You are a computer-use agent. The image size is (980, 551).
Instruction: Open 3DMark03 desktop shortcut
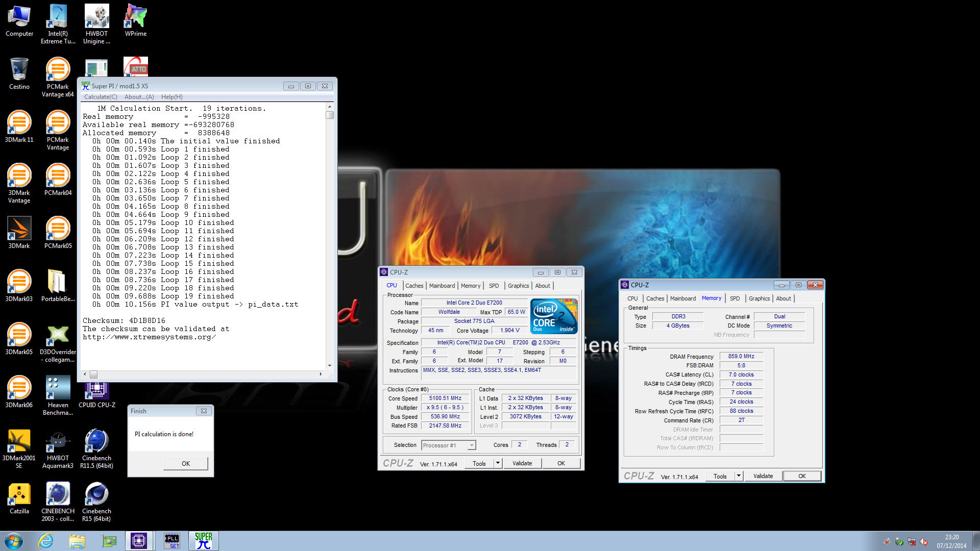click(x=19, y=286)
